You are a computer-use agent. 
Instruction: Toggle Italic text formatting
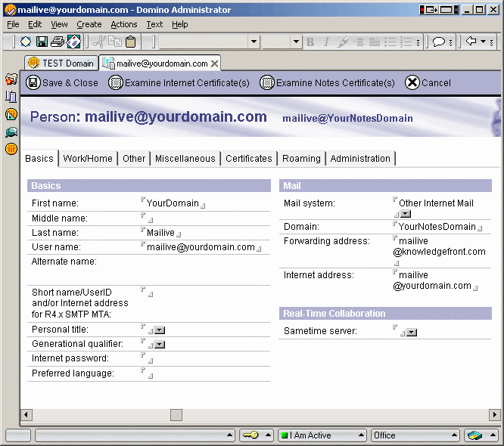point(327,42)
